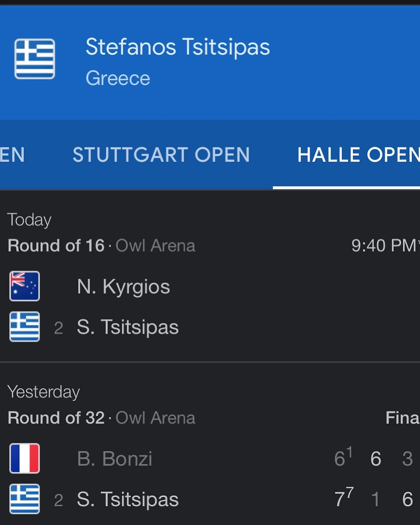This screenshot has width=420, height=525.
Task: Tap the Round of 32 Owl Arena heading
Action: point(101,418)
